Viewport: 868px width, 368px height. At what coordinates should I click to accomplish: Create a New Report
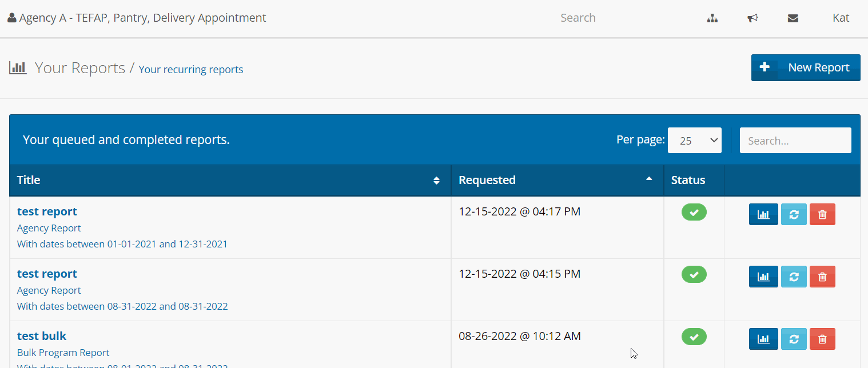point(806,67)
